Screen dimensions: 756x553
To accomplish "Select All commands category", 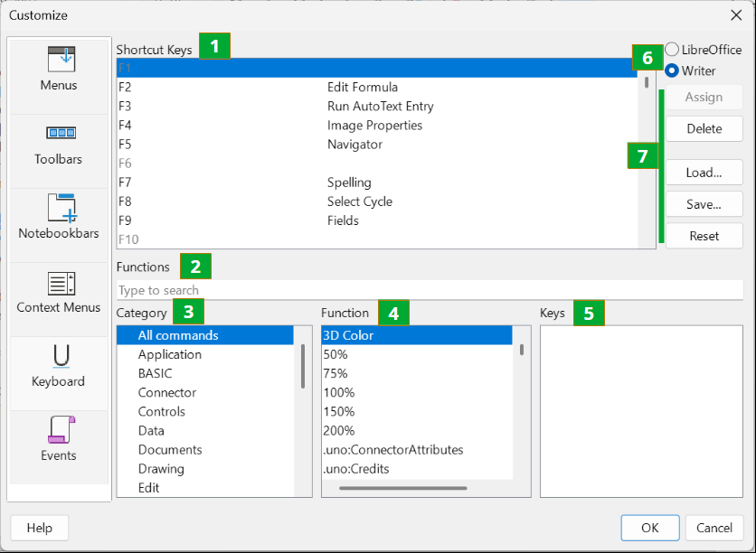I will 205,335.
